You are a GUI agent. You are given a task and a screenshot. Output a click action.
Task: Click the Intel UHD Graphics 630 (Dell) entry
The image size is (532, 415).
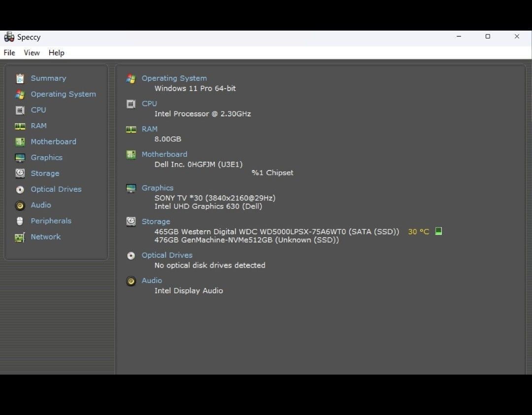coord(208,206)
